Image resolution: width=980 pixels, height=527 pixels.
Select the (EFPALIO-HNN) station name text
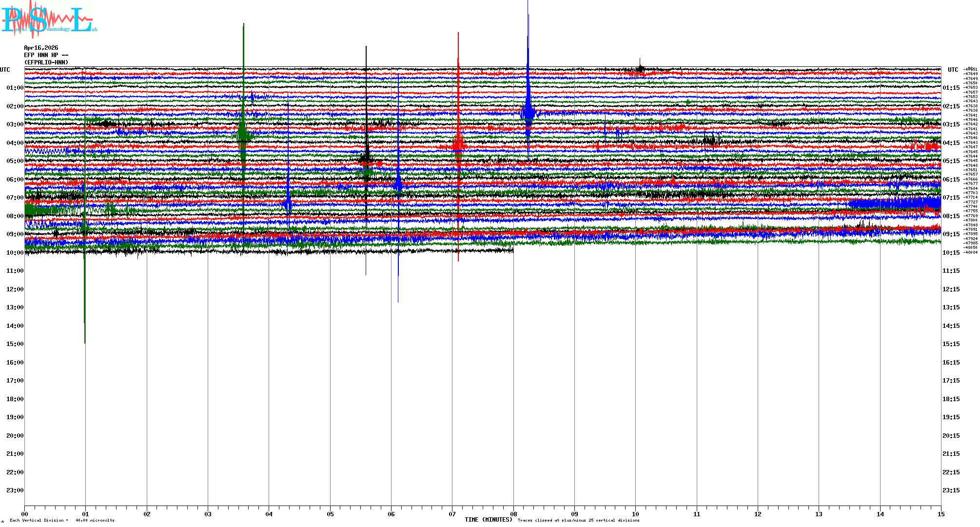(46, 62)
